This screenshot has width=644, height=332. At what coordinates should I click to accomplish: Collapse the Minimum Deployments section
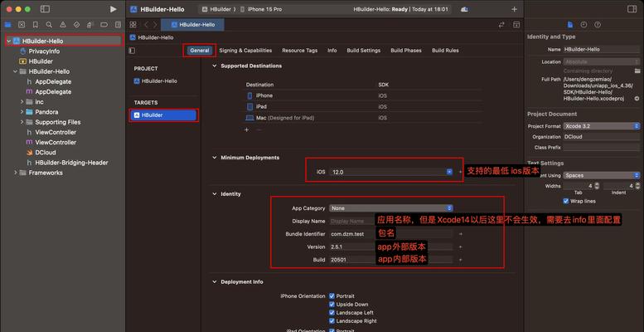(x=215, y=158)
